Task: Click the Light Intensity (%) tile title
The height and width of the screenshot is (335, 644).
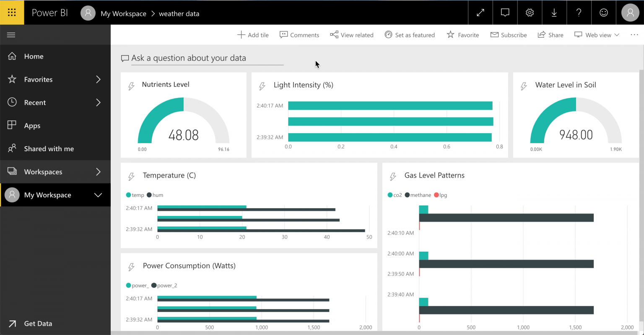Action: 304,85
